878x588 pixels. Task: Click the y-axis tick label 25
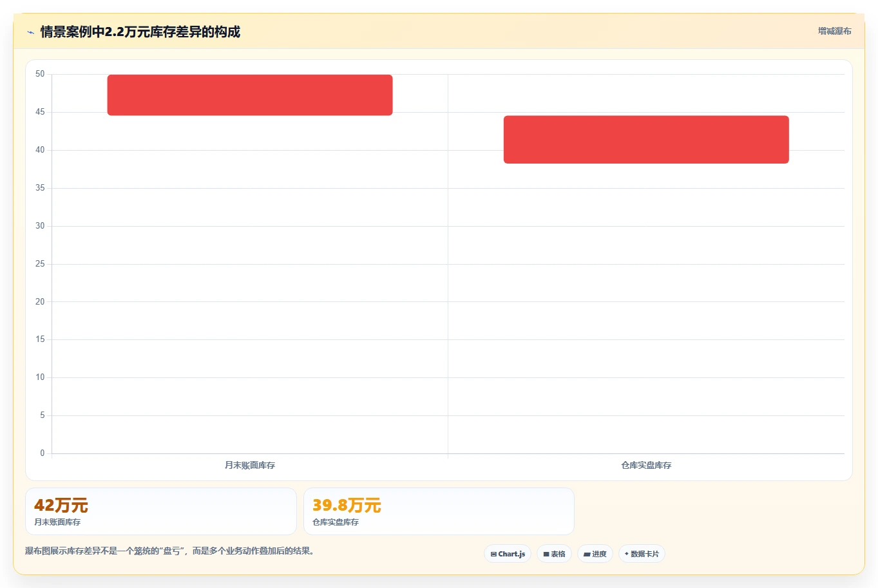[40, 264]
